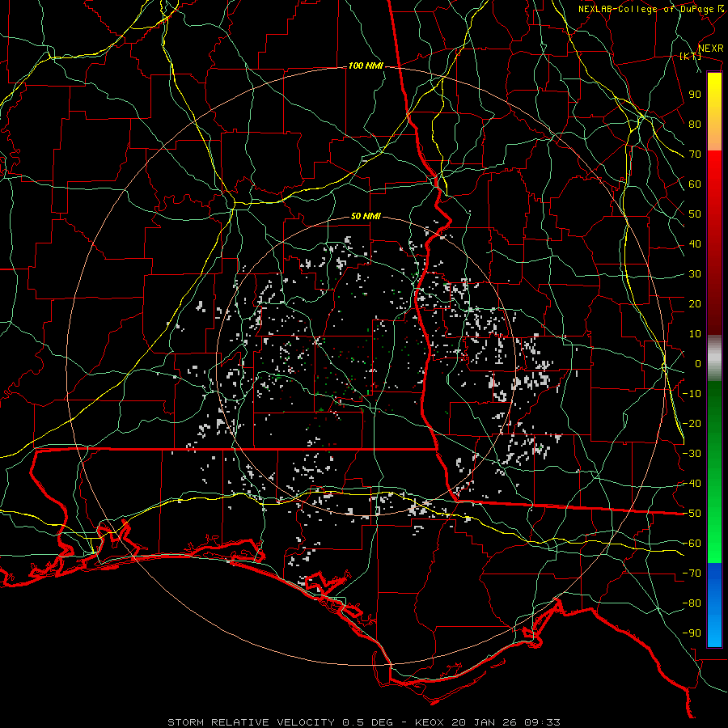The image size is (728, 728).
Task: Click the 50 NMI range ring label
Action: 366,216
